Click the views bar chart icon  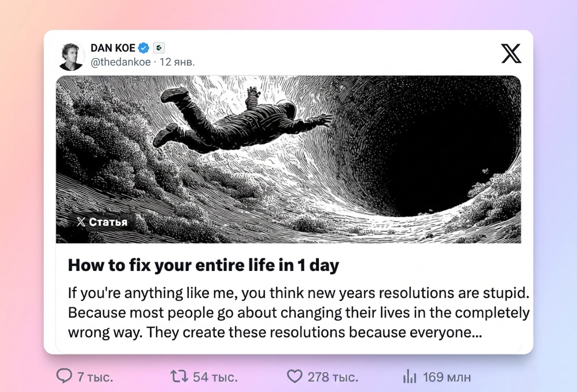coord(410,377)
